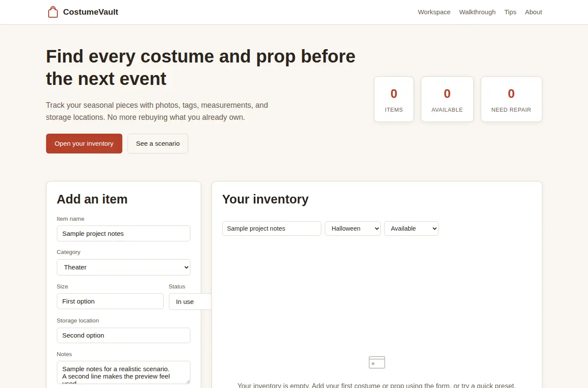The height and width of the screenshot is (388, 588).
Task: Click the ITEMS stat card
Action: click(394, 99)
